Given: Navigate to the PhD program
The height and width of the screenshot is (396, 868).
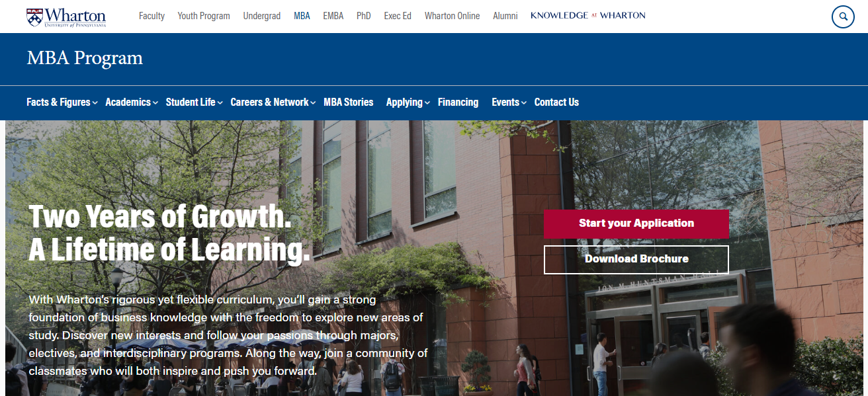Looking at the screenshot, I should click(x=364, y=16).
